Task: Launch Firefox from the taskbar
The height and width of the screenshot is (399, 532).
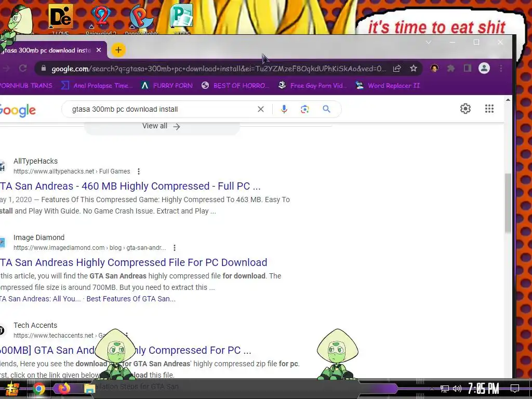Action: click(64, 388)
